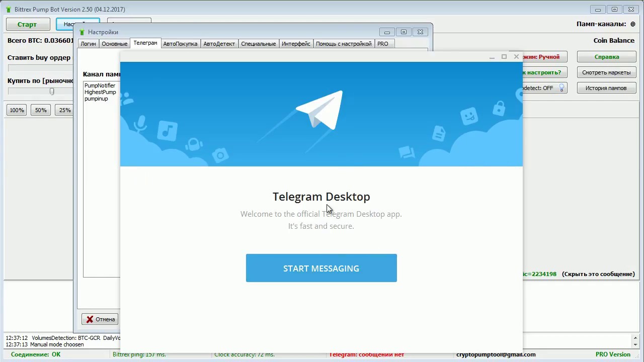Select the Телеграм tab
This screenshot has height=362, width=644.
(145, 43)
